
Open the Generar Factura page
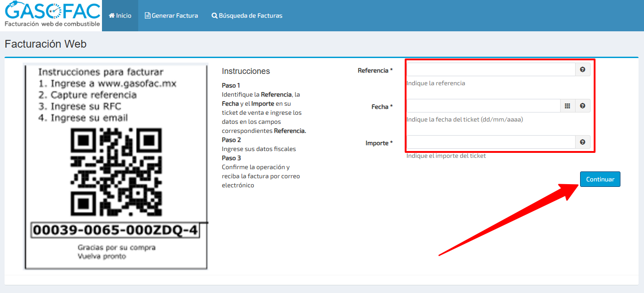point(171,15)
